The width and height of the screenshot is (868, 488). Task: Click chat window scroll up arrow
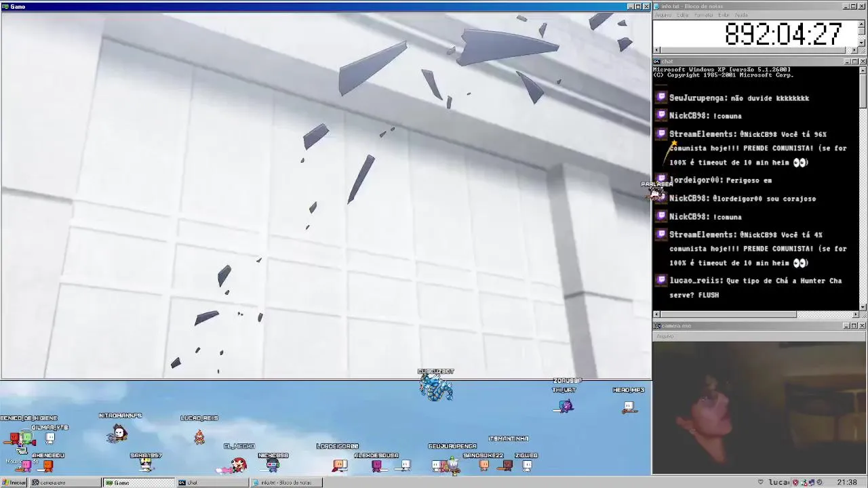(x=863, y=69)
